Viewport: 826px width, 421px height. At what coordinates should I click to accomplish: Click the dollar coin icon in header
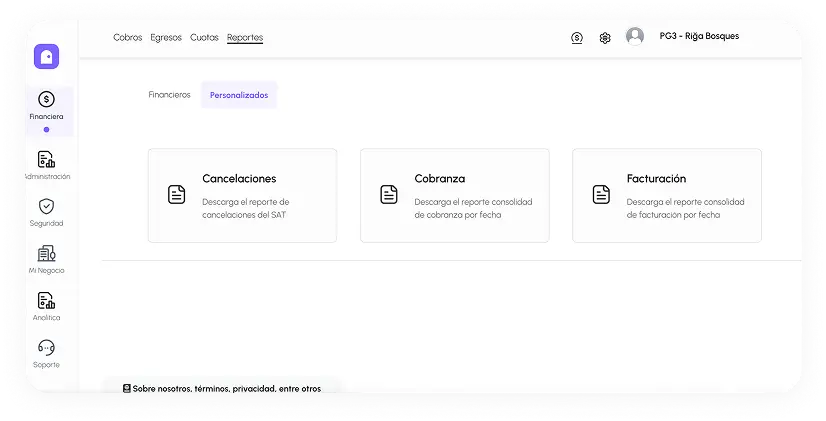coord(577,37)
